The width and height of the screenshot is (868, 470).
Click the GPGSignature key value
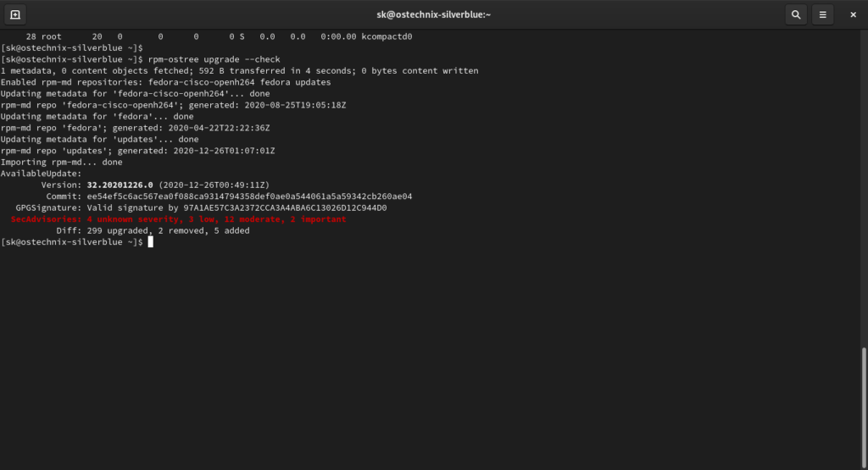(285, 207)
